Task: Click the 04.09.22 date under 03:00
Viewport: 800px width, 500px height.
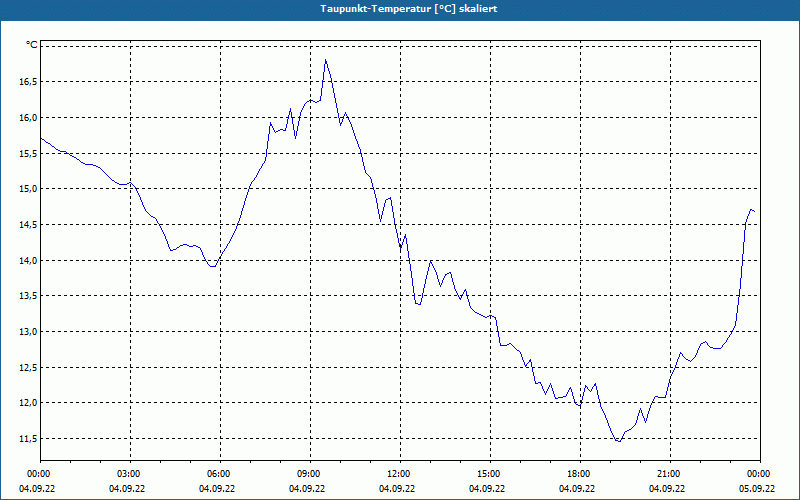Action: [x=127, y=489]
